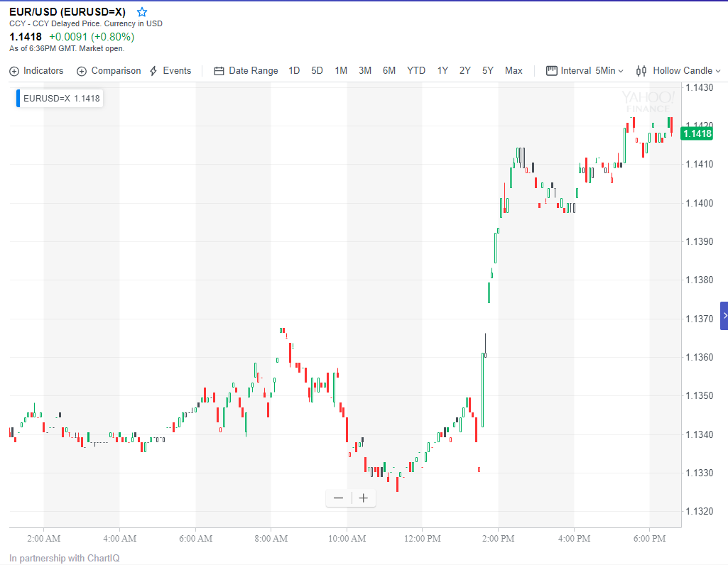Switch to the YTD range
Viewport: 728px width, 565px height.
416,71
